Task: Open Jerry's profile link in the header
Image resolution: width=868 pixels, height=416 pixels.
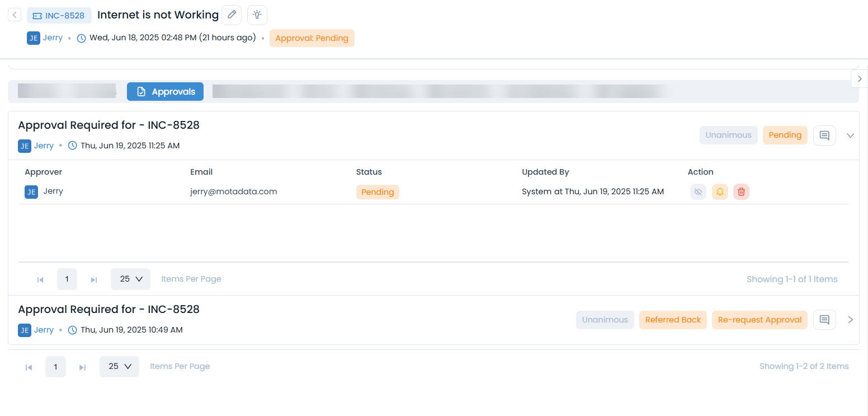Action: 51,38
